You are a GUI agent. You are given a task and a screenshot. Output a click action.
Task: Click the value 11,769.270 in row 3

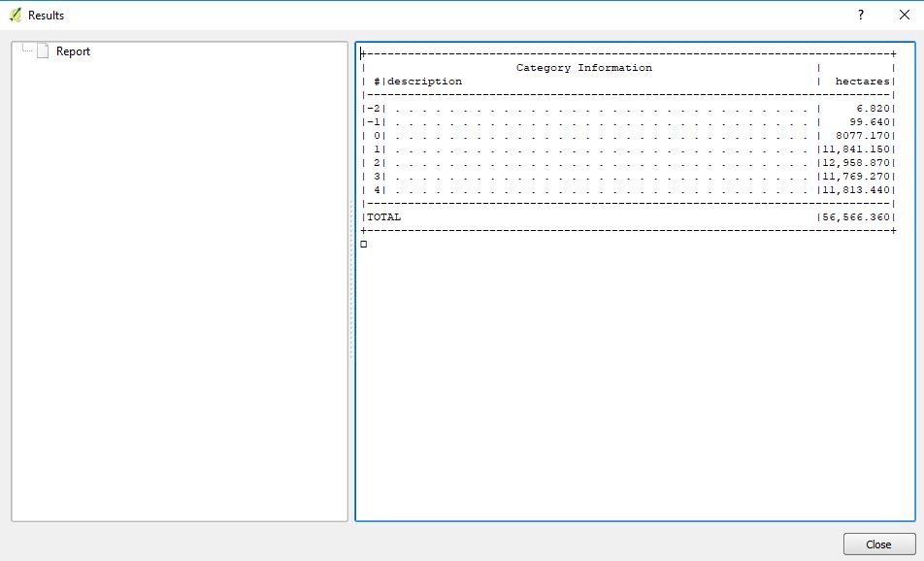point(855,177)
